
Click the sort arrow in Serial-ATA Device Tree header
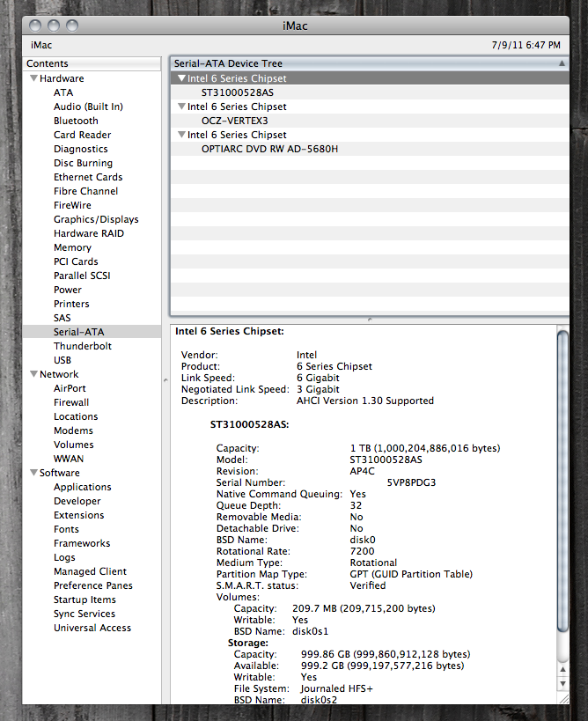pos(562,63)
